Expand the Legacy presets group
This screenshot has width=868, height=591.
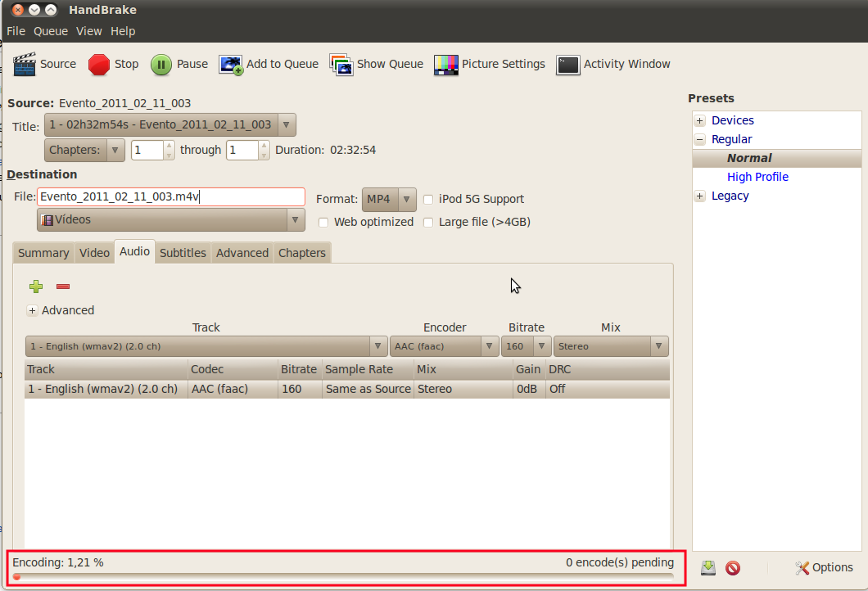tap(700, 196)
